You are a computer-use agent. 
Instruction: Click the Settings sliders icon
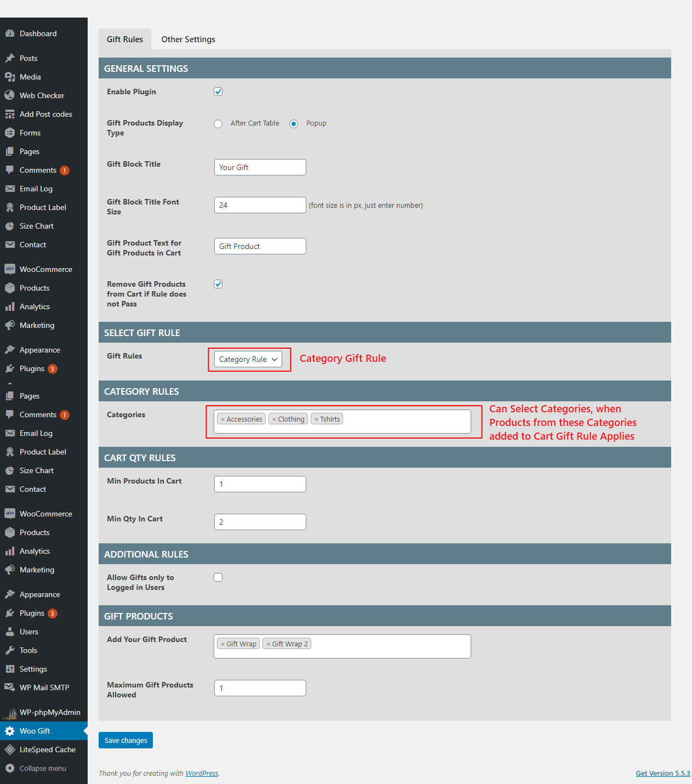[x=10, y=669]
